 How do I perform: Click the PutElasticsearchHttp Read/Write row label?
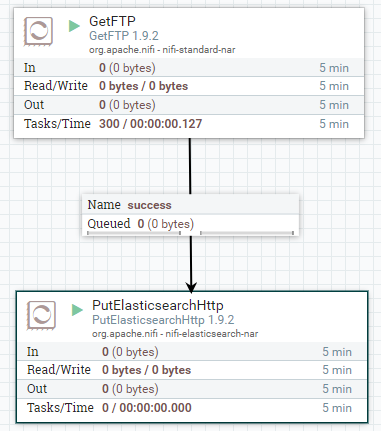point(59,370)
